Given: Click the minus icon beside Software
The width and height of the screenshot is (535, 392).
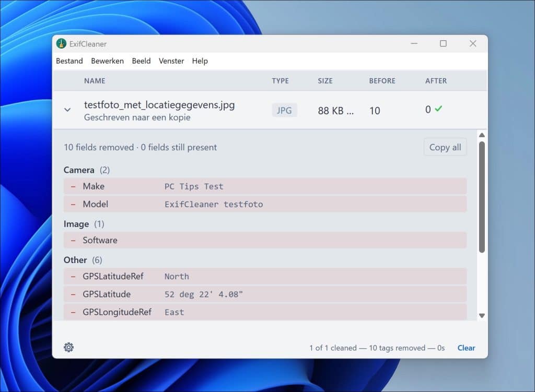Looking at the screenshot, I should click(x=73, y=240).
